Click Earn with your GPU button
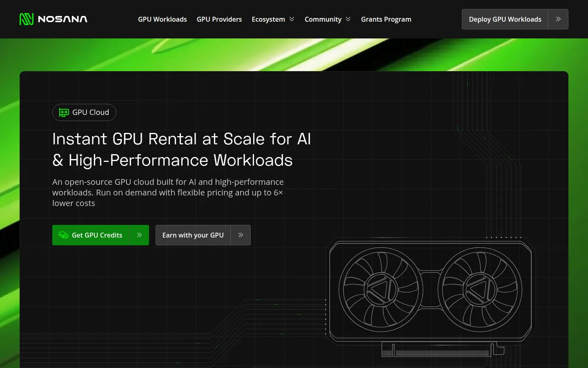 coord(203,235)
